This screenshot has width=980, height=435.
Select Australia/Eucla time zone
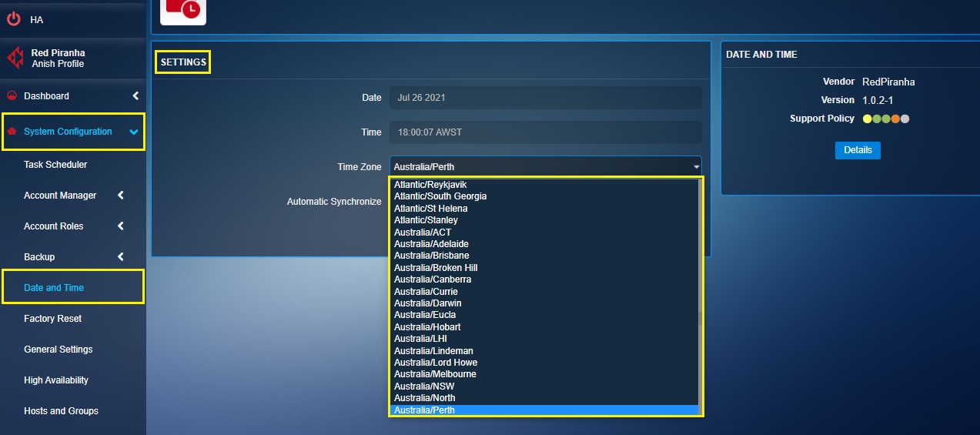point(544,315)
